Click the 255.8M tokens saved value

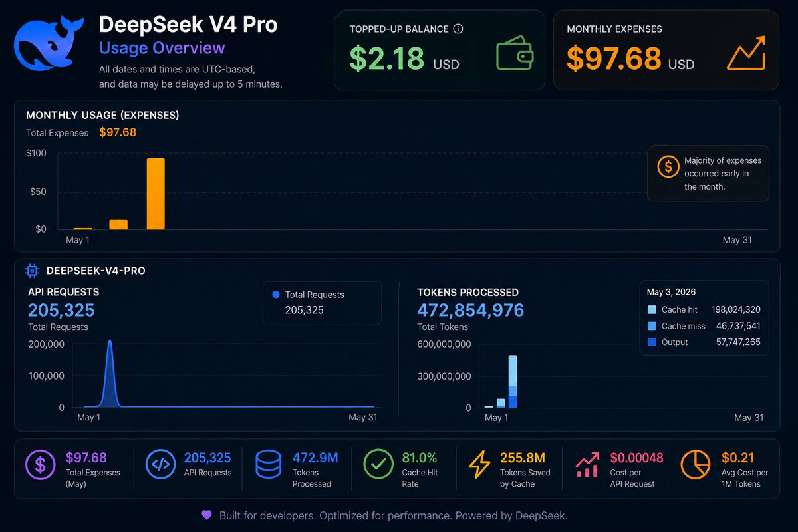click(522, 458)
